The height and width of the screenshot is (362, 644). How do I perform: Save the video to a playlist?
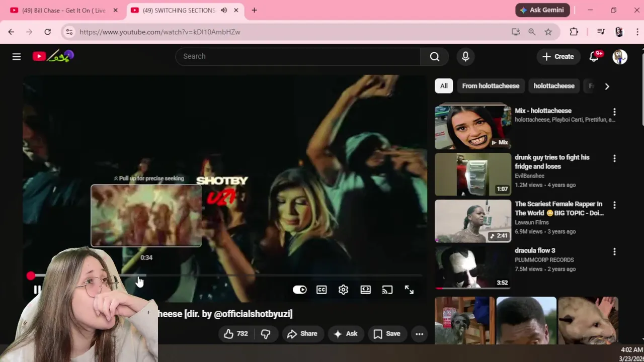(x=387, y=334)
